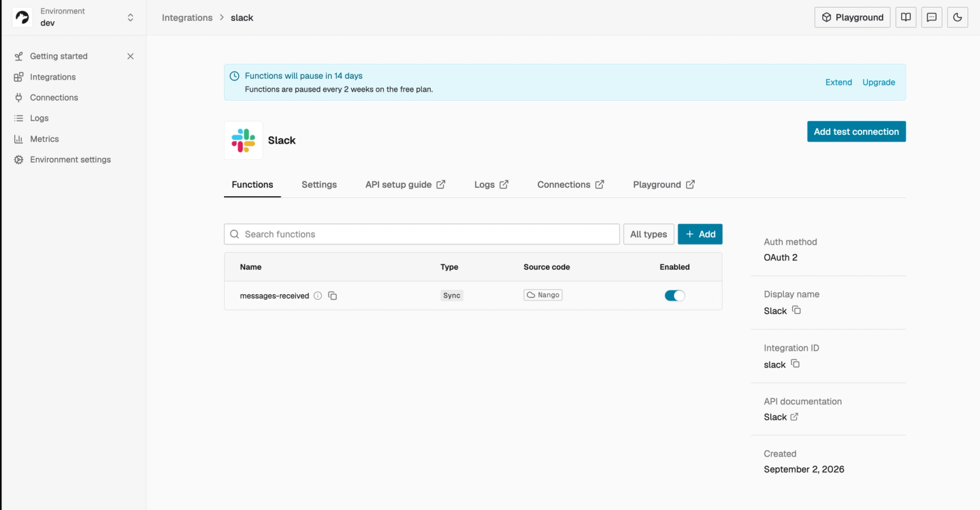The height and width of the screenshot is (510, 980).
Task: Click Upgrade in the pause banner
Action: (x=879, y=82)
